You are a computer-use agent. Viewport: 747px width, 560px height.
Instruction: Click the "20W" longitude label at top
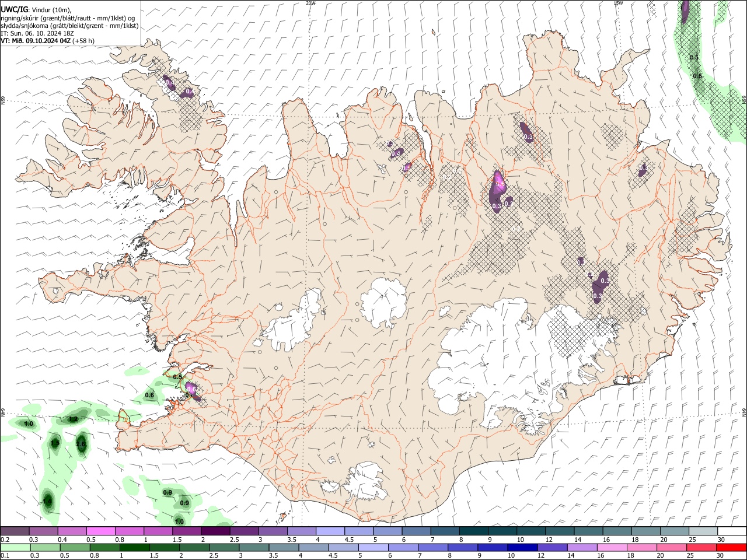point(310,3)
